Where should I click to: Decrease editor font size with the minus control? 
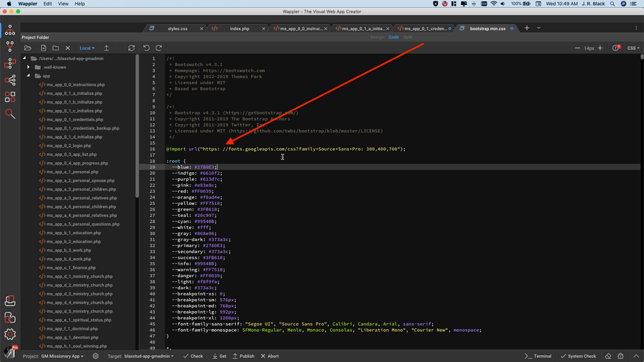(577, 47)
